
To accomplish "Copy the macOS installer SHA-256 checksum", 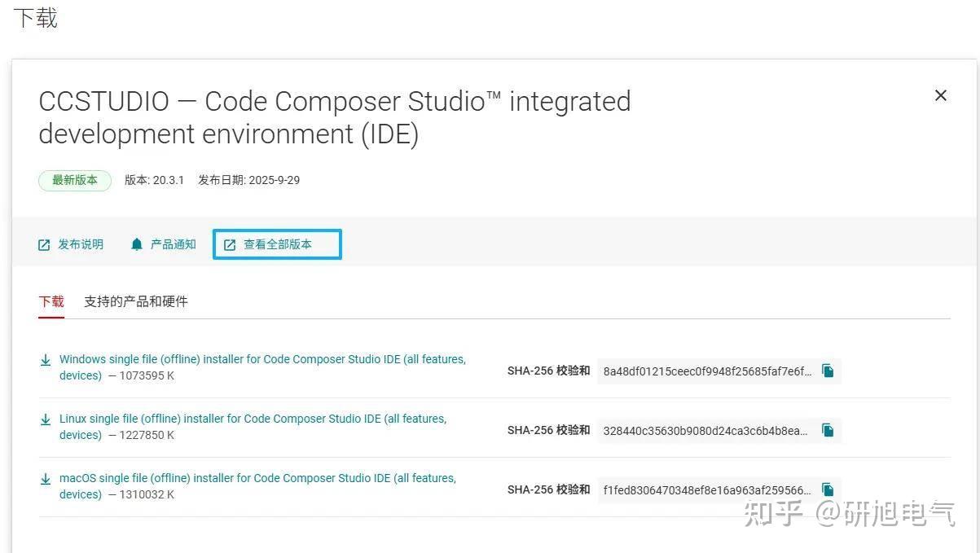I will click(828, 489).
